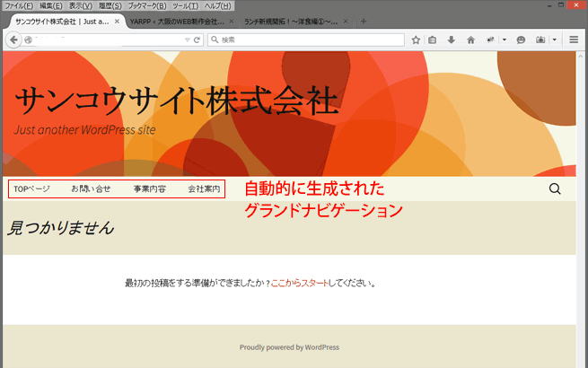The width and height of the screenshot is (588, 368).
Task: Open the ツール(T) menu
Action: 185,6
